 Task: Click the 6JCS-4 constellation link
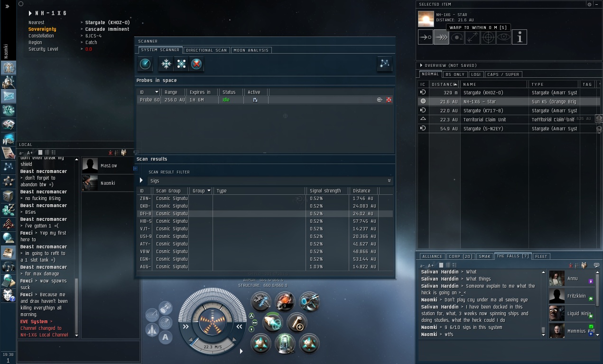[x=93, y=36]
